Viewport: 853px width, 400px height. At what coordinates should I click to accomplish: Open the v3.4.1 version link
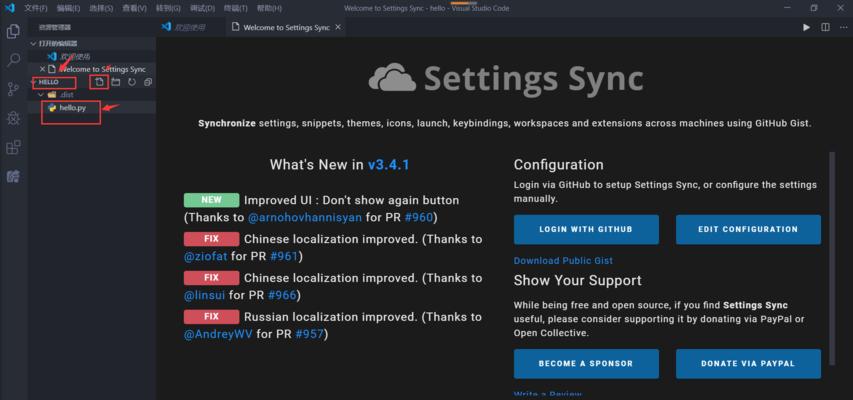(x=388, y=165)
